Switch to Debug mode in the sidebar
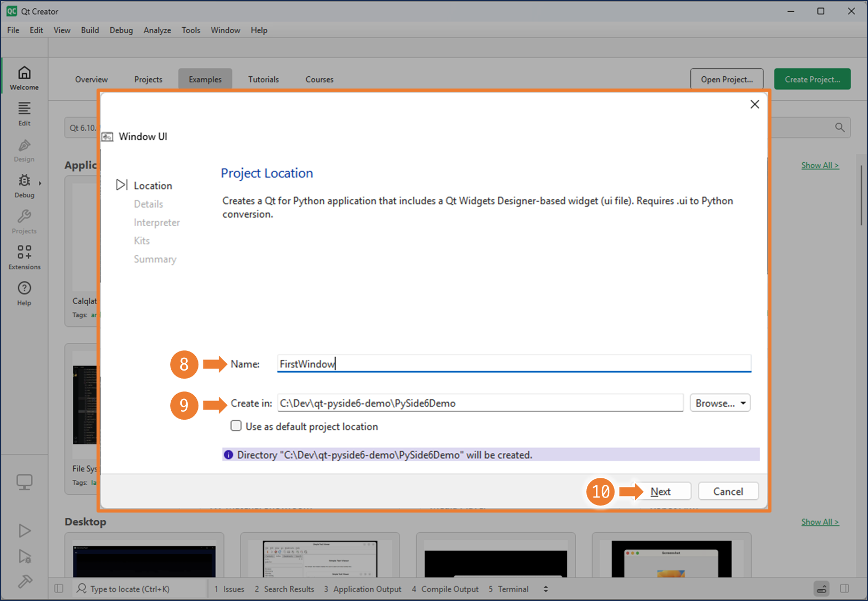Image resolution: width=868 pixels, height=601 pixels. (x=24, y=186)
